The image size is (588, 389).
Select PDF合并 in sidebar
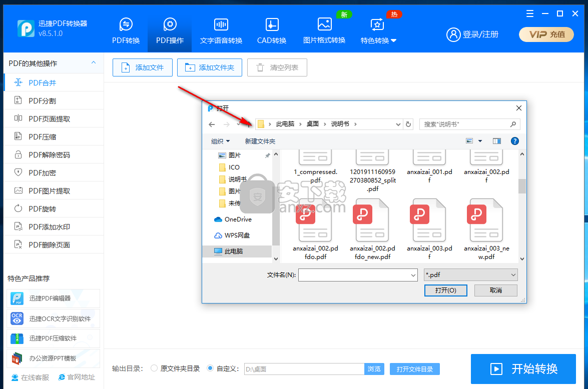(x=54, y=82)
